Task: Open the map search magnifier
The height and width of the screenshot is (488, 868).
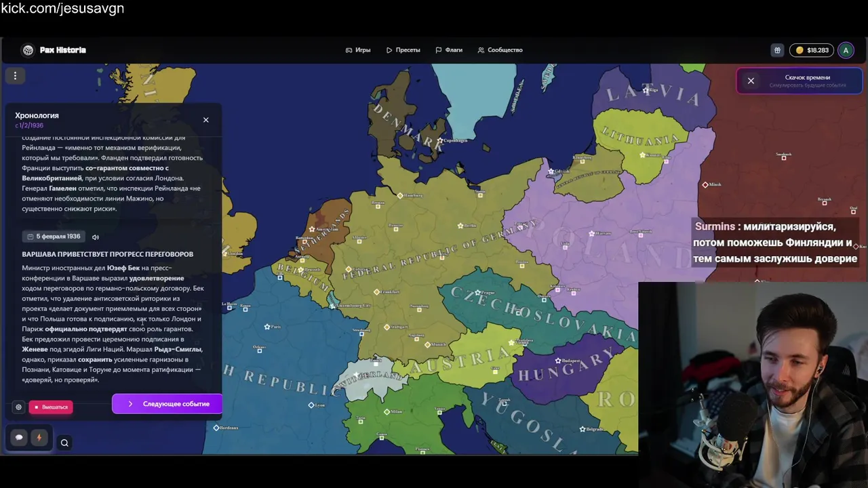Action: 64,443
